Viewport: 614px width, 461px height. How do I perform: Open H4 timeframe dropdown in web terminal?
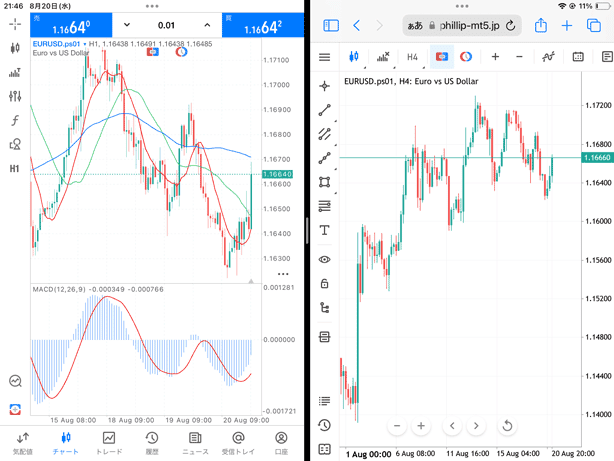412,57
